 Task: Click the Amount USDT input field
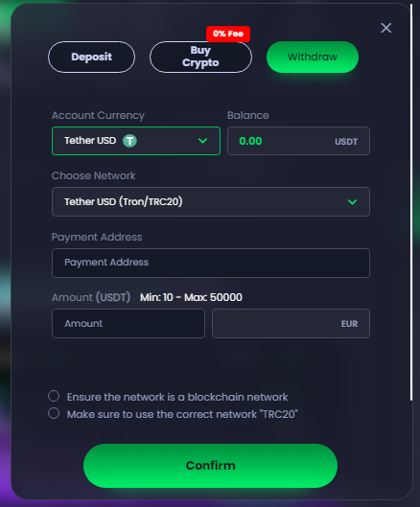click(x=128, y=323)
